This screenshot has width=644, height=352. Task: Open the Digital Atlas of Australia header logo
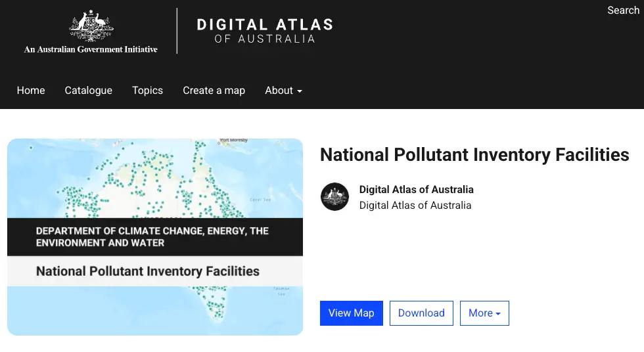264,31
